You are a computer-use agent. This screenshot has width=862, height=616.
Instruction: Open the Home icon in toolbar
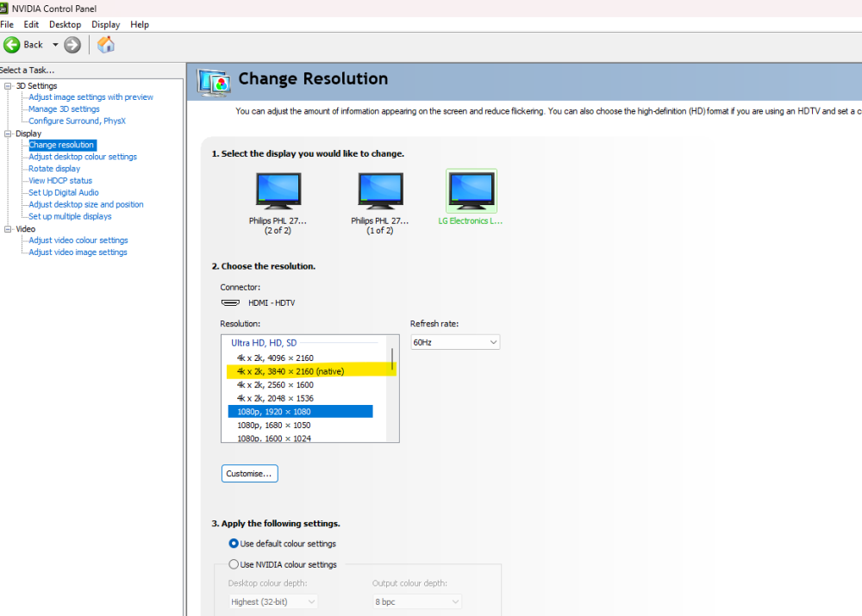point(106,45)
